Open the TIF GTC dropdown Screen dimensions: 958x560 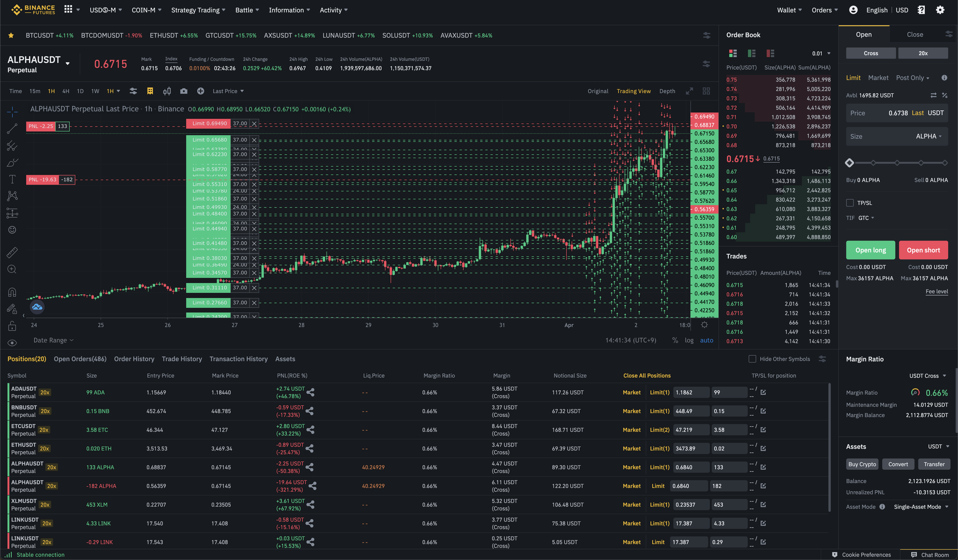point(866,218)
